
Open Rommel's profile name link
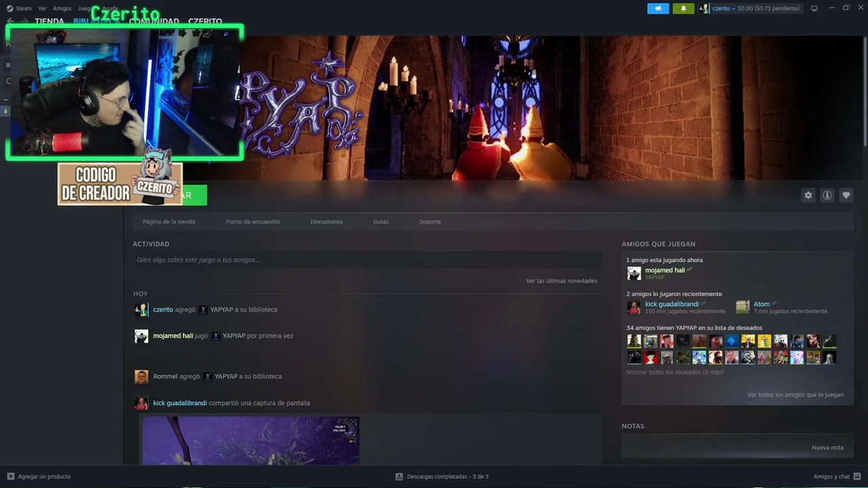click(165, 376)
